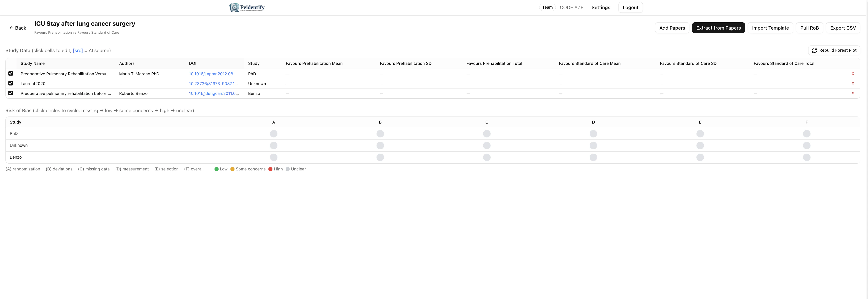Image resolution: width=868 pixels, height=299 pixels.
Task: Toggle the Laurent2020 study checkbox
Action: pyautogui.click(x=11, y=83)
